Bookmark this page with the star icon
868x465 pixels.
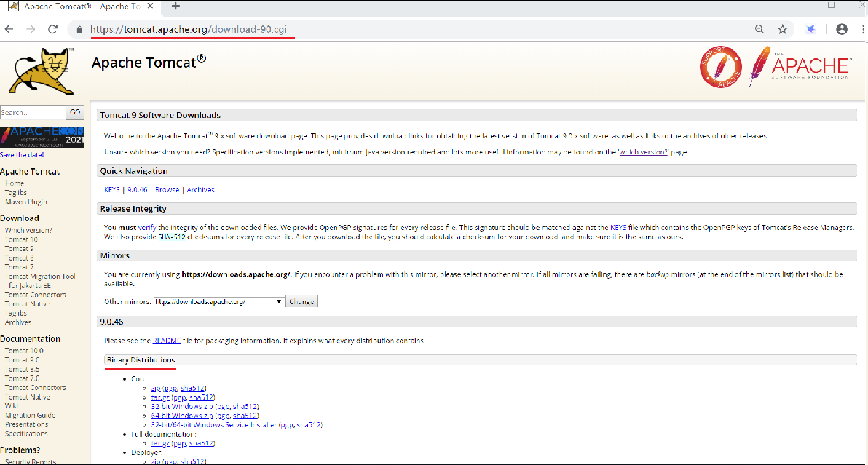coord(782,29)
